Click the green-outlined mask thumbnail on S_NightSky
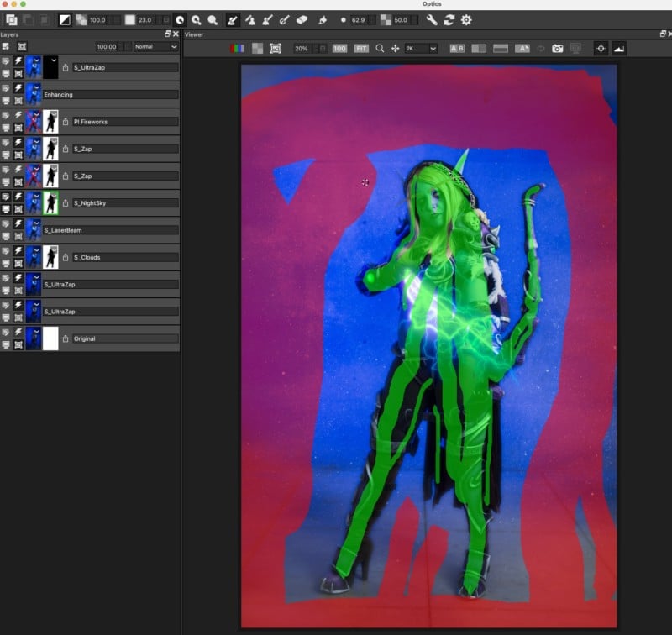The height and width of the screenshot is (635, 672). (x=50, y=203)
